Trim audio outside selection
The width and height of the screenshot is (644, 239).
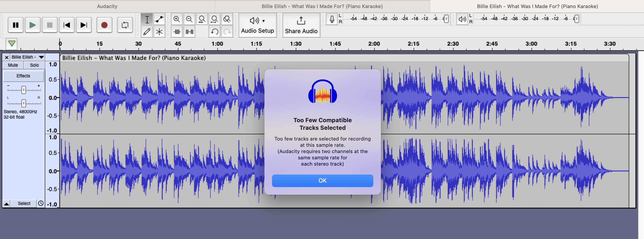tap(177, 32)
